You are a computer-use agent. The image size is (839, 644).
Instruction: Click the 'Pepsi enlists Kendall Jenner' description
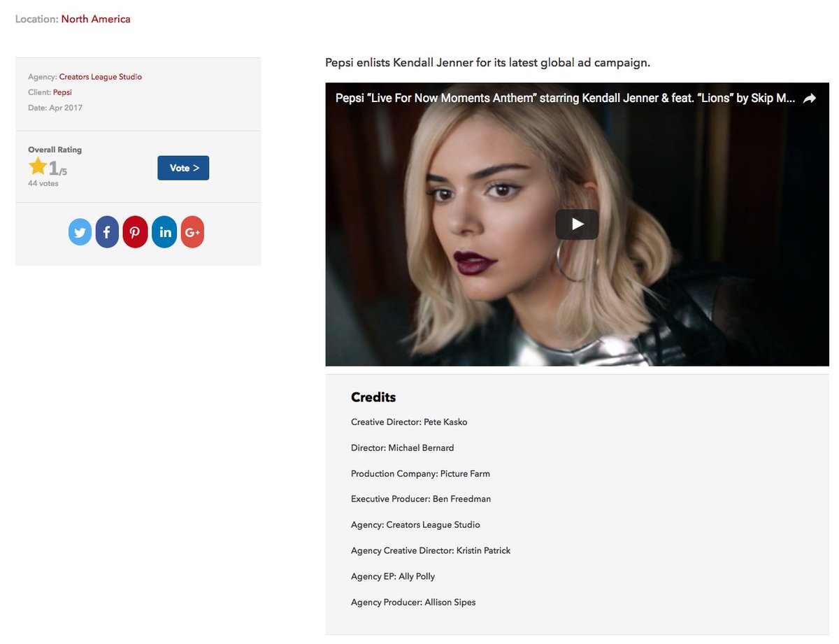point(487,62)
